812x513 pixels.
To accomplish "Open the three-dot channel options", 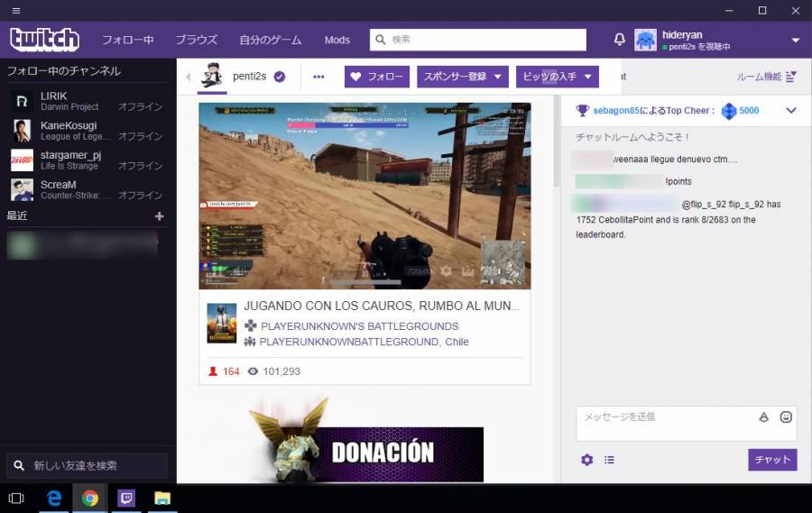I will point(318,77).
